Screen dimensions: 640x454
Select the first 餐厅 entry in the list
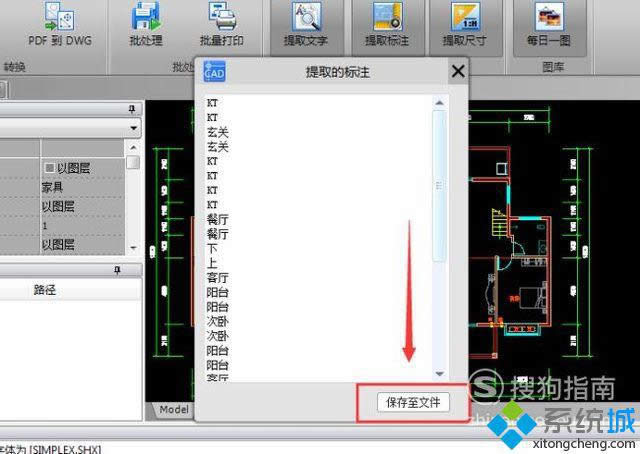pos(217,220)
